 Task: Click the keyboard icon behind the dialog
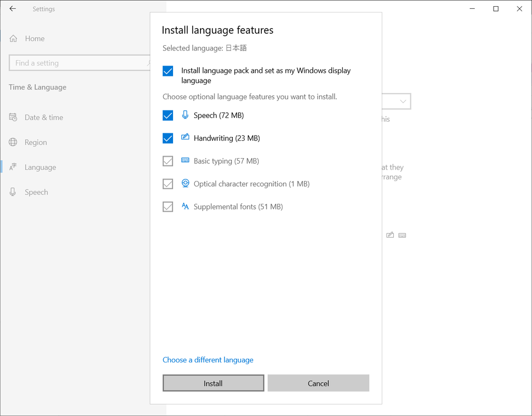click(x=402, y=236)
